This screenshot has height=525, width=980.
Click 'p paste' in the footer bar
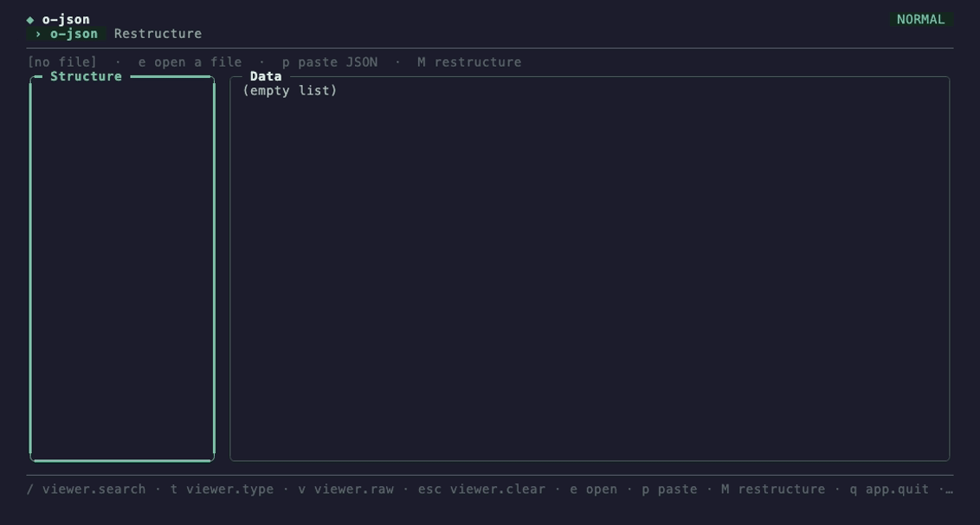tap(669, 489)
